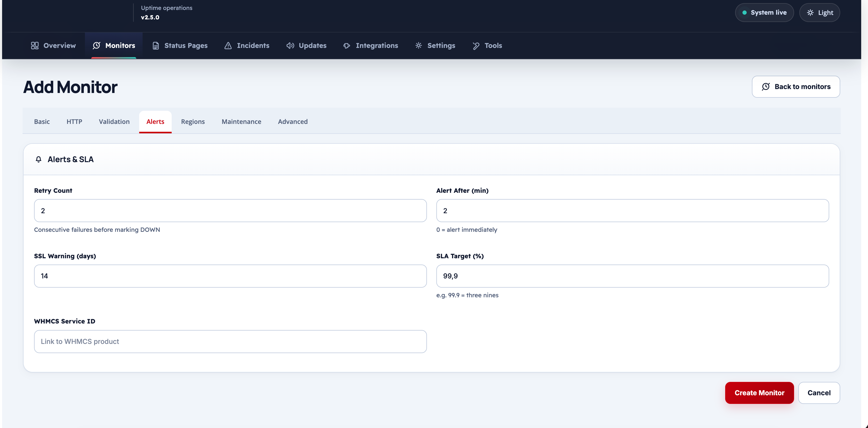Click the Incidents warning triangle icon

pos(228,46)
